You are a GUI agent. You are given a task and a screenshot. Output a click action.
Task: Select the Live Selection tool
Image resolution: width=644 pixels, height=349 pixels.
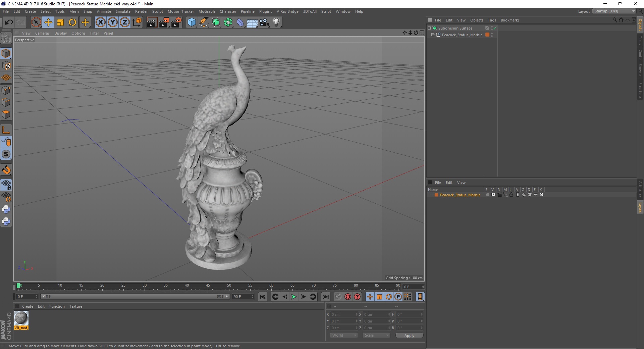pyautogui.click(x=36, y=22)
